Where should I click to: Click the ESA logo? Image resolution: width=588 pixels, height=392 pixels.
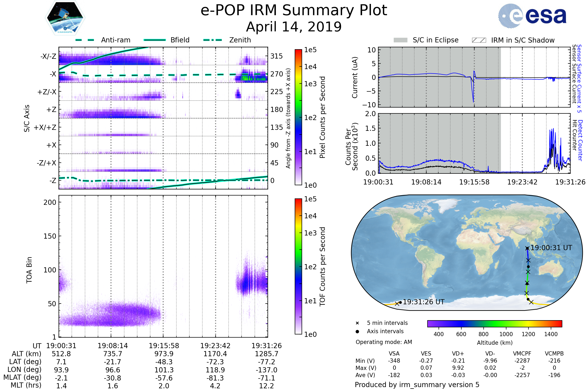(x=532, y=16)
